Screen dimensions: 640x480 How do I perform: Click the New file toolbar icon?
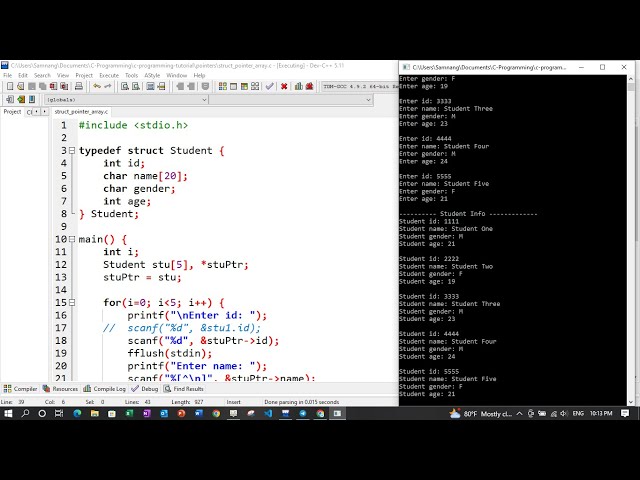10,86
